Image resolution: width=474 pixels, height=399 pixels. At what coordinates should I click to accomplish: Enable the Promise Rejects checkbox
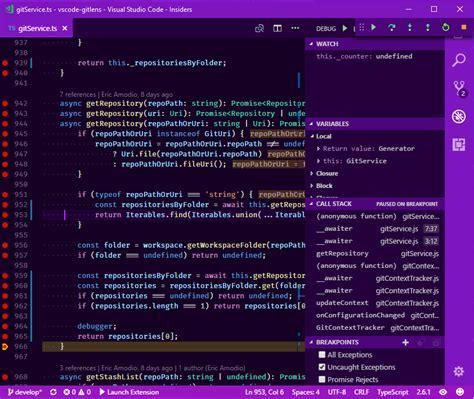[322, 379]
